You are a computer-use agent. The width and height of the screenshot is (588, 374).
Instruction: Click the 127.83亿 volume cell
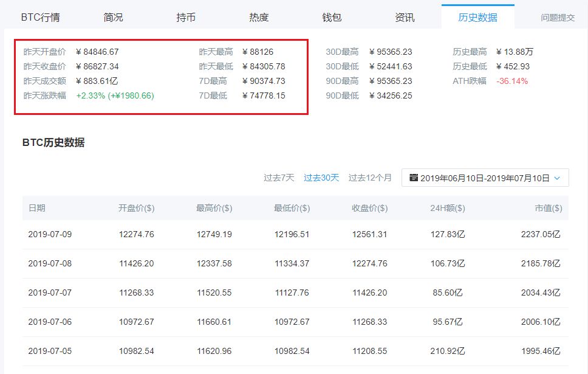pyautogui.click(x=447, y=234)
